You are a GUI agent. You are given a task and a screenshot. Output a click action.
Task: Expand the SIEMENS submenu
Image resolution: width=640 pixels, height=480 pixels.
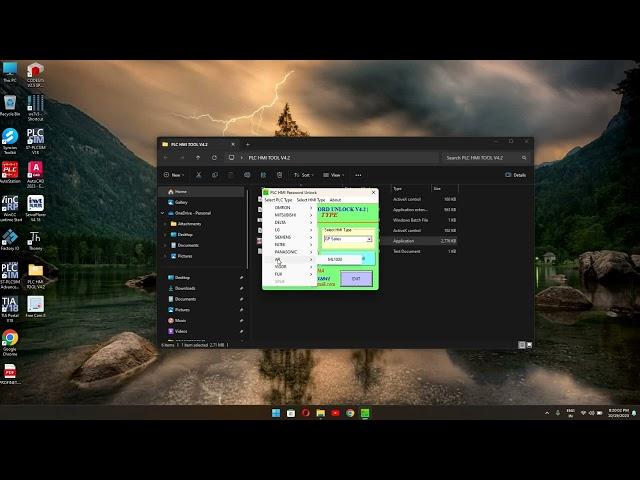[289, 237]
